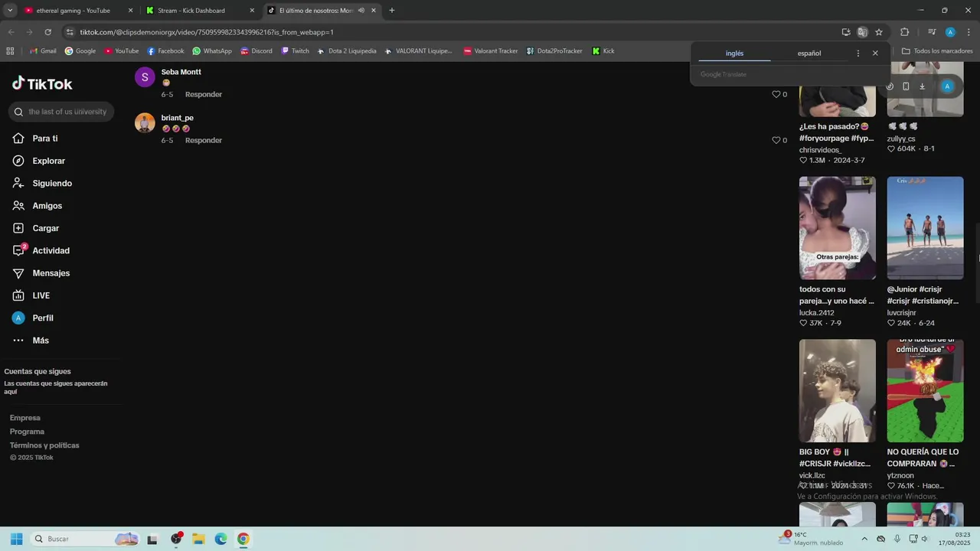Bookmark this page with star icon
This screenshot has height=551, width=980.
point(879,32)
